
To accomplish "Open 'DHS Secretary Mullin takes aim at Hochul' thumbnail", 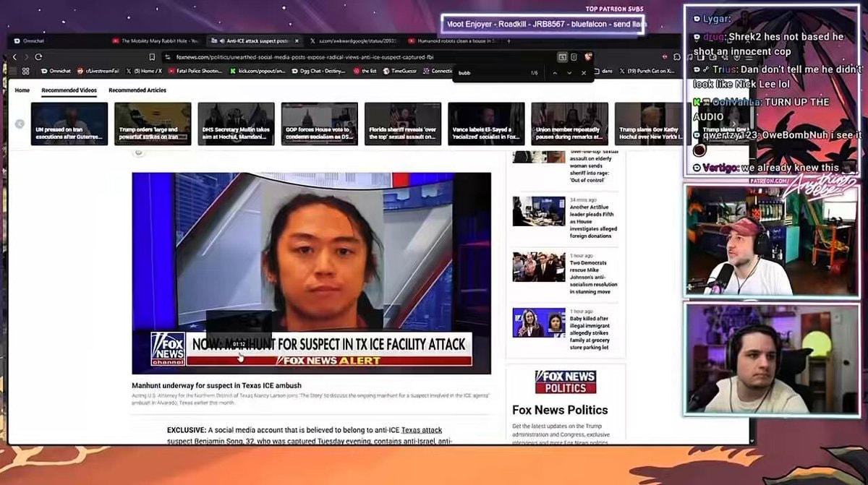I will coord(236,124).
